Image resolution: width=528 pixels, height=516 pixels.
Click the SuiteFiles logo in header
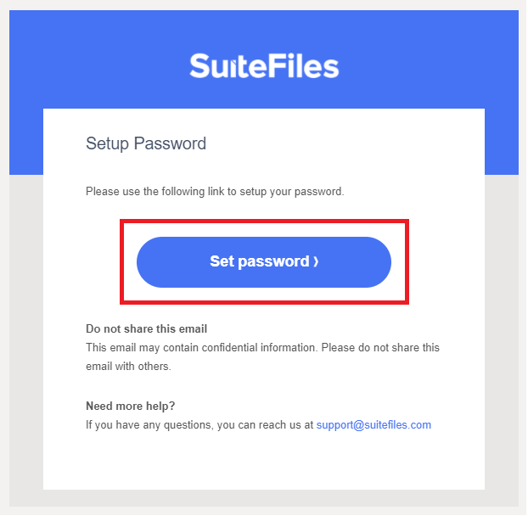point(264,66)
